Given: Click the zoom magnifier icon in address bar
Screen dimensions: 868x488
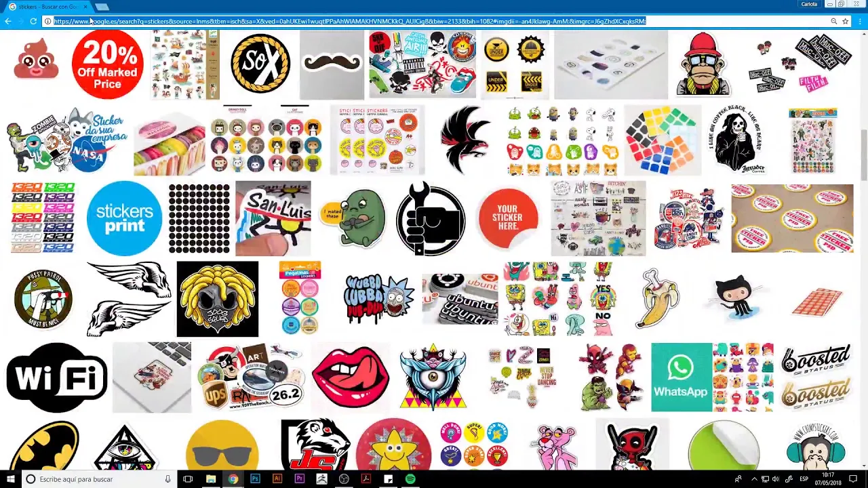Looking at the screenshot, I should [833, 21].
